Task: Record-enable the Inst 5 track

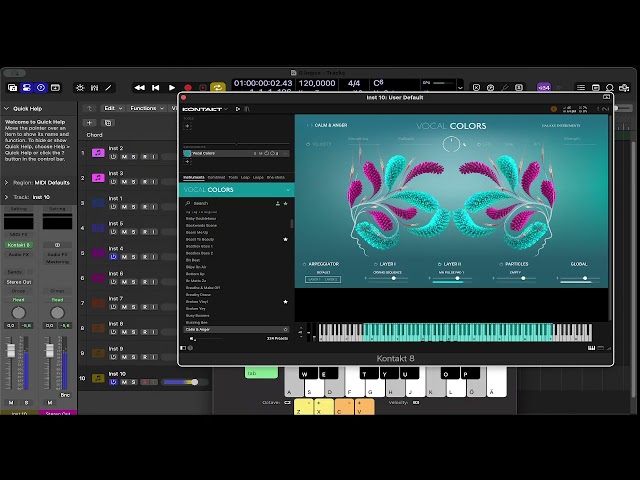Action: click(x=144, y=232)
